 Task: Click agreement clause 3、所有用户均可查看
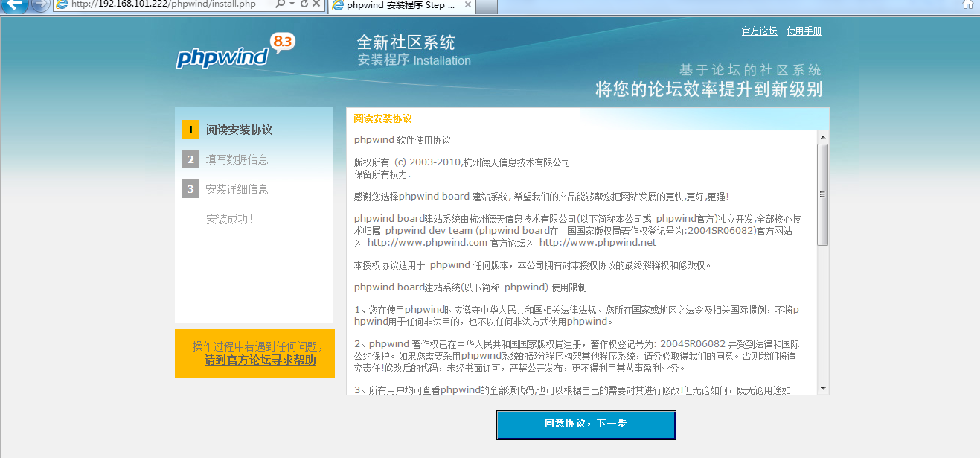click(x=573, y=389)
